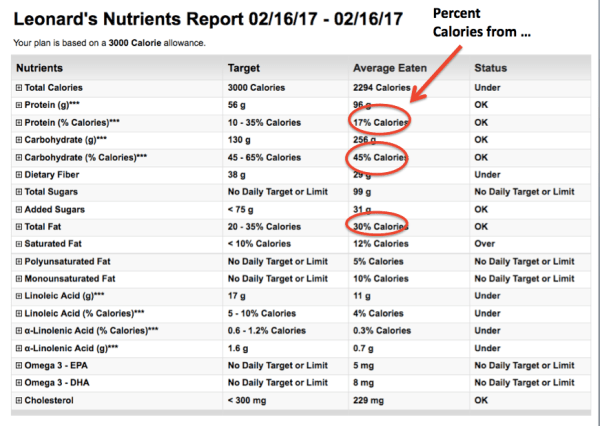Screen dimensions: 600x426
Task: Click the Nutrients column header
Action: (45, 68)
